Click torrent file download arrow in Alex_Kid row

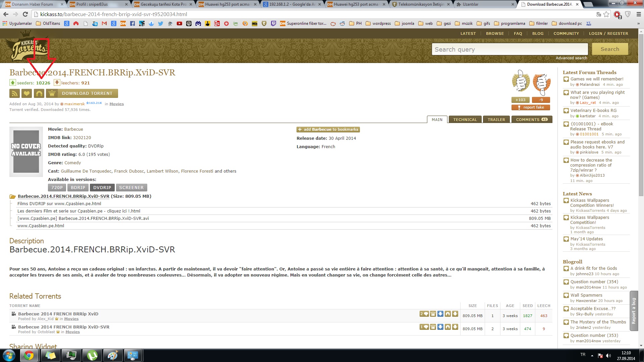click(455, 314)
